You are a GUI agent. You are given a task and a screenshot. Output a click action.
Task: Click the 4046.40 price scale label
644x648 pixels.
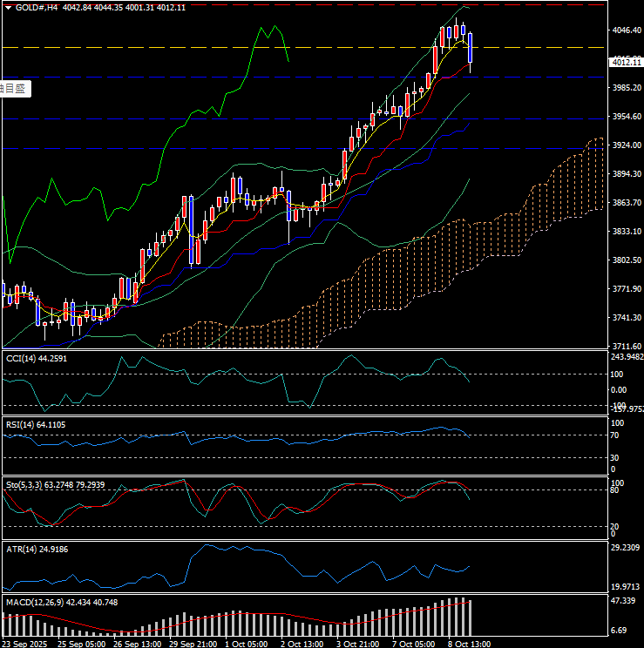[626, 30]
